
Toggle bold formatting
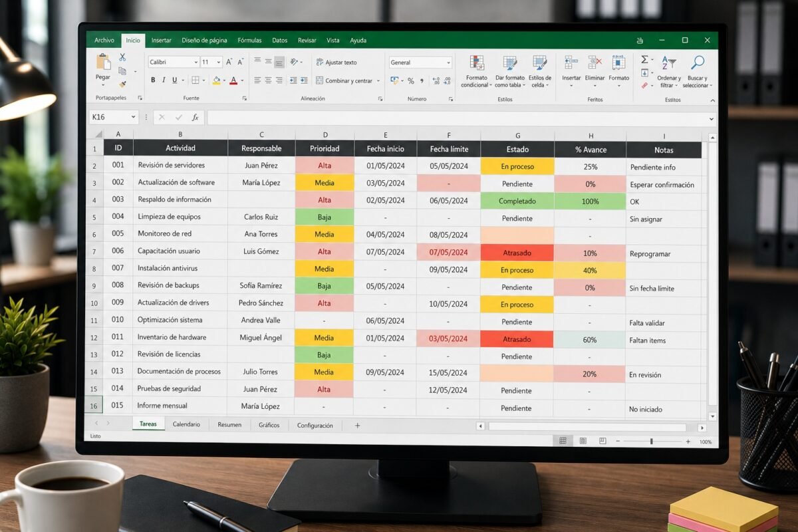(153, 80)
